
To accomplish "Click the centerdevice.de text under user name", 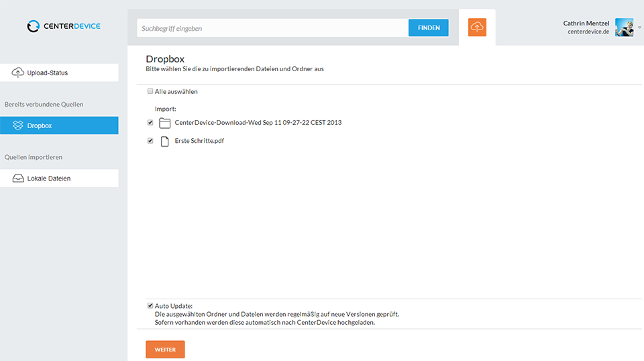I will tap(588, 32).
